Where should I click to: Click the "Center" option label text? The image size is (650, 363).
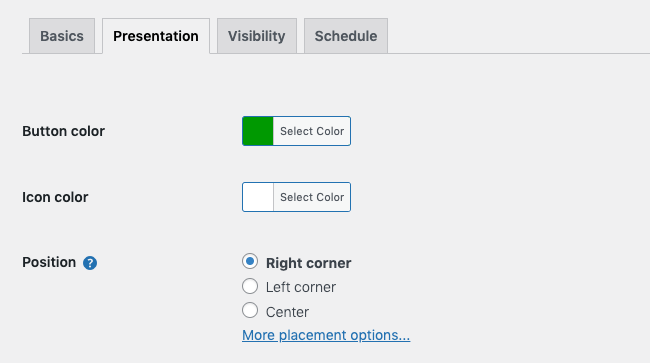tap(287, 312)
